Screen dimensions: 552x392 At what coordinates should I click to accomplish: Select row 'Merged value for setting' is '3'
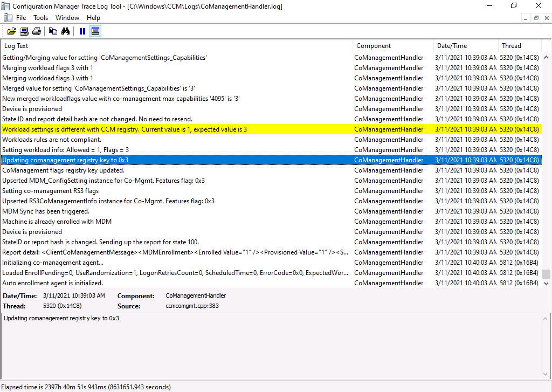click(271, 88)
